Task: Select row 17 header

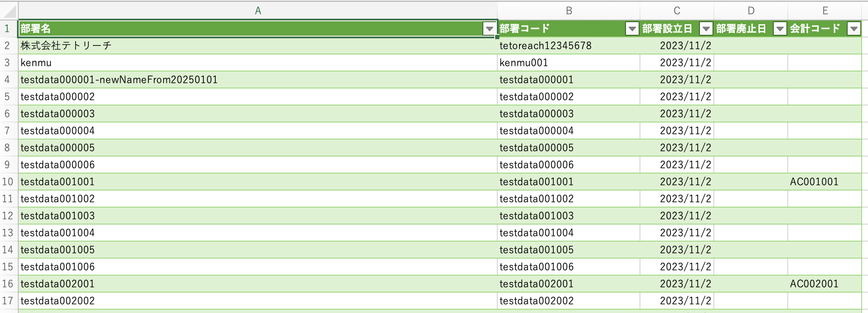Action: (8, 301)
